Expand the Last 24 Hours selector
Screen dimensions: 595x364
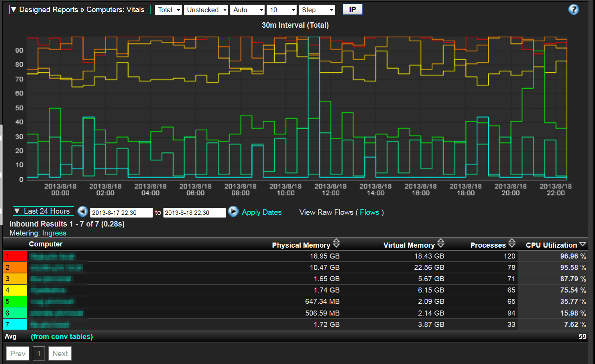(43, 211)
